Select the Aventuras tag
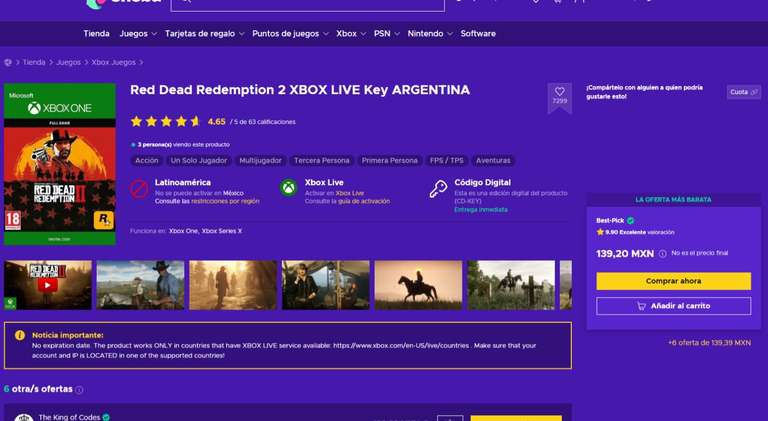 coord(493,161)
